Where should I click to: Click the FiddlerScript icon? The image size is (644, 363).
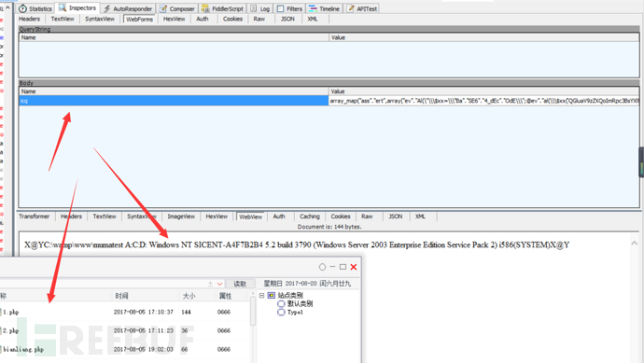[205, 8]
